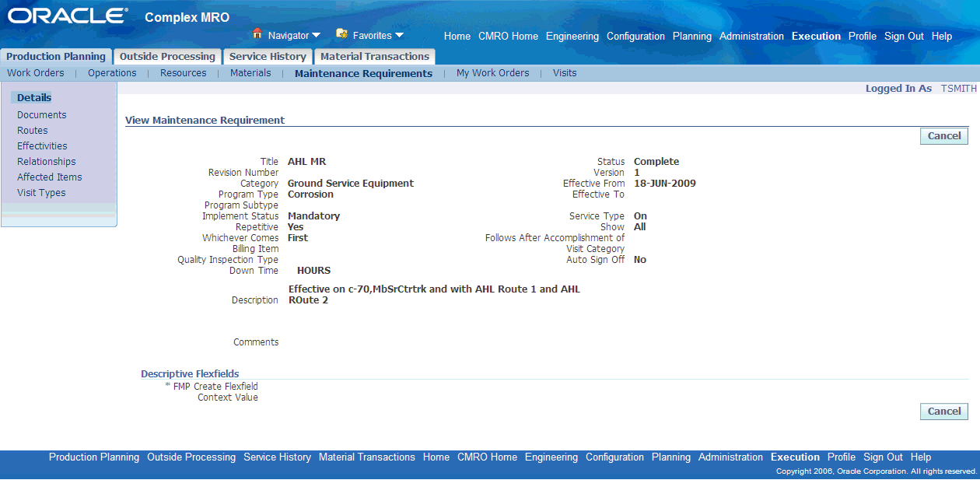Click Help in footer links
This screenshot has width=980, height=480.
pyautogui.click(x=921, y=457)
